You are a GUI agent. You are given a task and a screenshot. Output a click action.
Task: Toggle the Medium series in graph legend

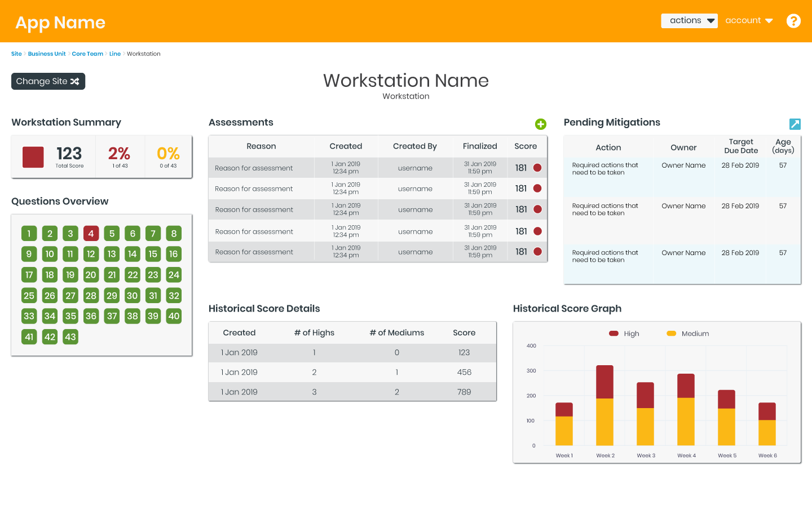pos(688,334)
